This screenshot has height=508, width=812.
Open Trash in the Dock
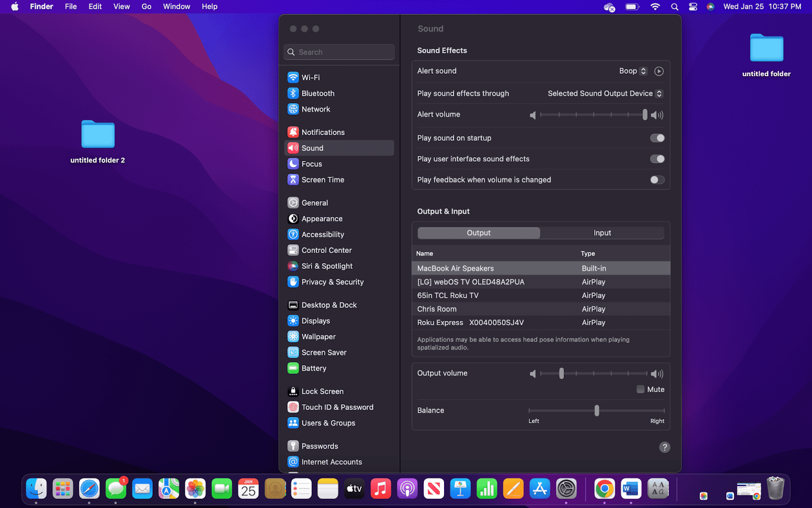pos(775,489)
